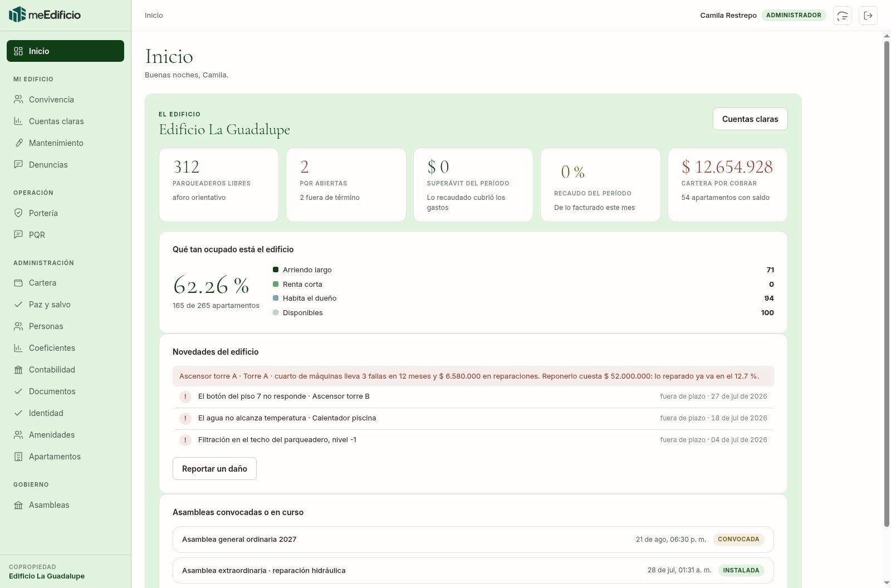
Task: Click the Apartamentos building icon
Action: pos(18,457)
